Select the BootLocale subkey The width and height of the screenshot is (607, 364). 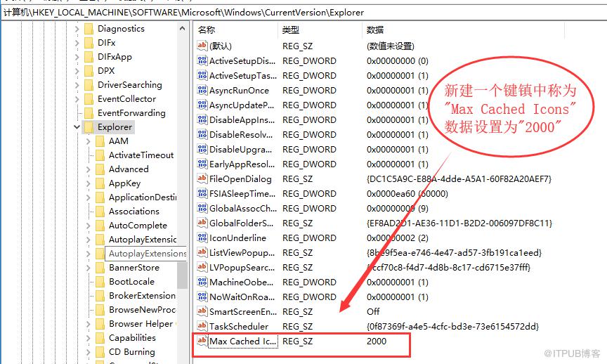point(131,282)
